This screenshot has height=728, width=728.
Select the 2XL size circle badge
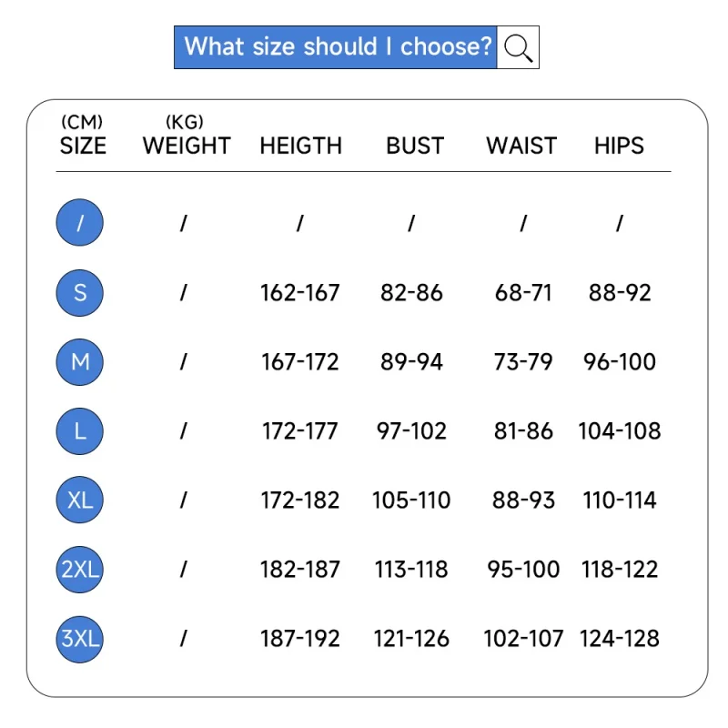(80, 570)
